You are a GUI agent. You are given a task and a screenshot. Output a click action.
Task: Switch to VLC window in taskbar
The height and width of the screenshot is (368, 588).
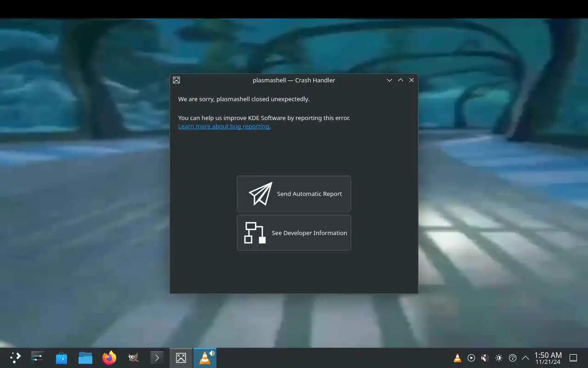click(x=205, y=357)
